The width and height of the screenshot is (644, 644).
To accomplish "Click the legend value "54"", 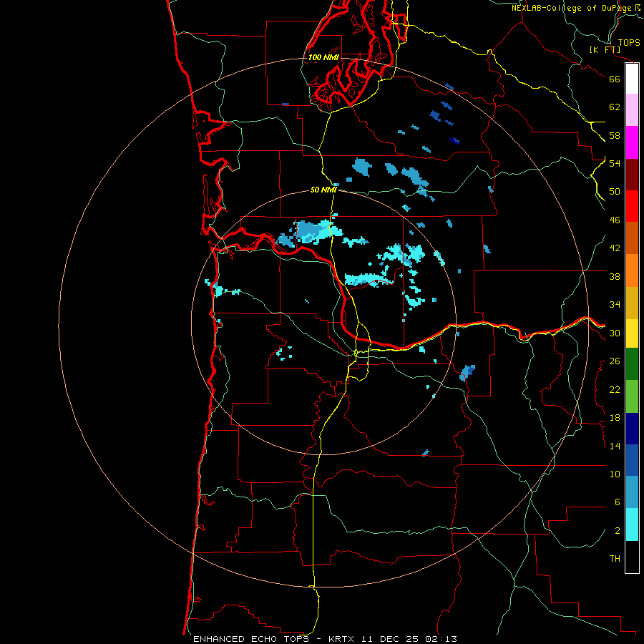I will [x=615, y=163].
